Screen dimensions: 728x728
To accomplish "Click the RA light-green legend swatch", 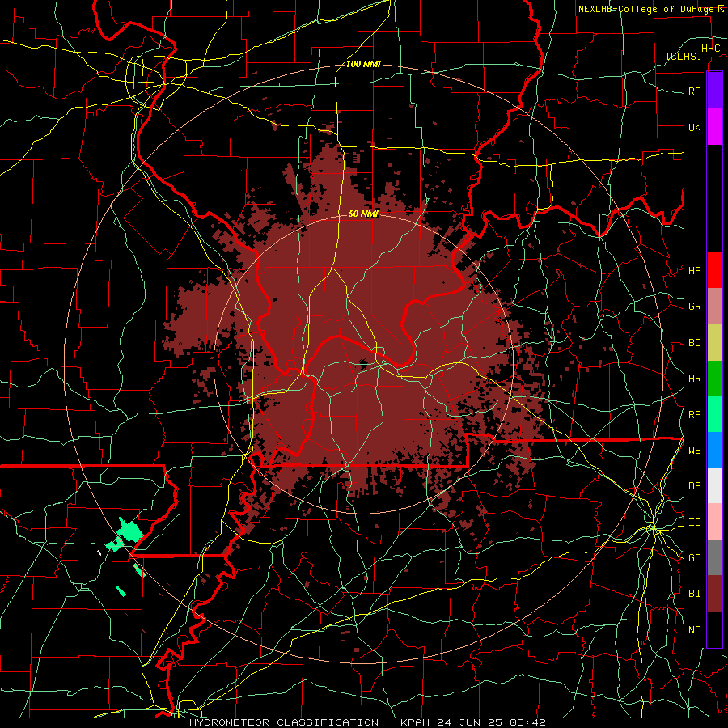I will (x=714, y=414).
